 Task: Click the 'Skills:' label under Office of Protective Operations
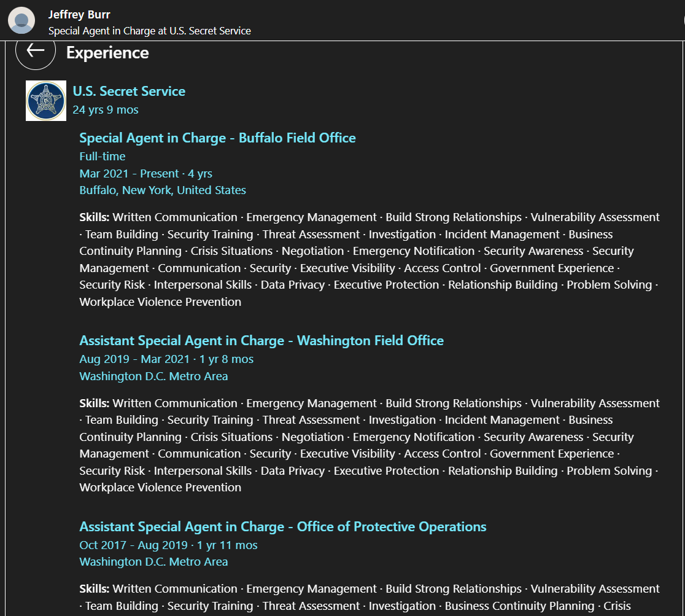coord(95,589)
